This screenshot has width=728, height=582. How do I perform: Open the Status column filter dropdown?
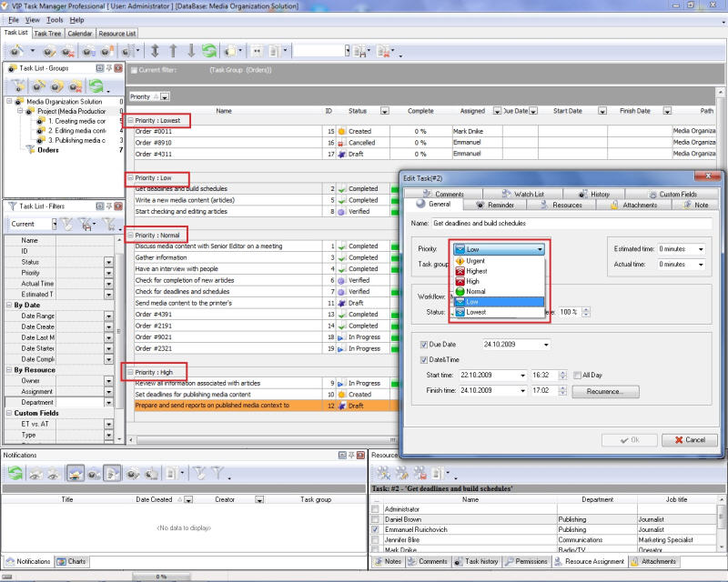[x=384, y=111]
